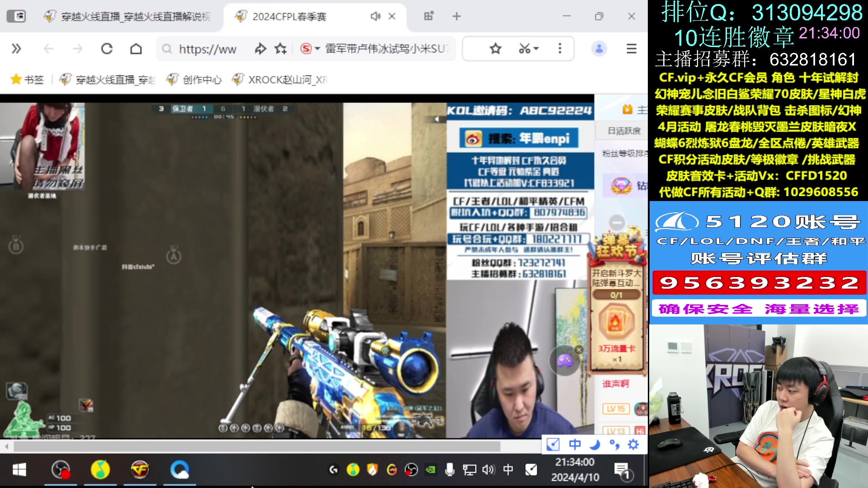This screenshot has width=868, height=488.
Task: Go back to the previous page
Action: (x=48, y=49)
